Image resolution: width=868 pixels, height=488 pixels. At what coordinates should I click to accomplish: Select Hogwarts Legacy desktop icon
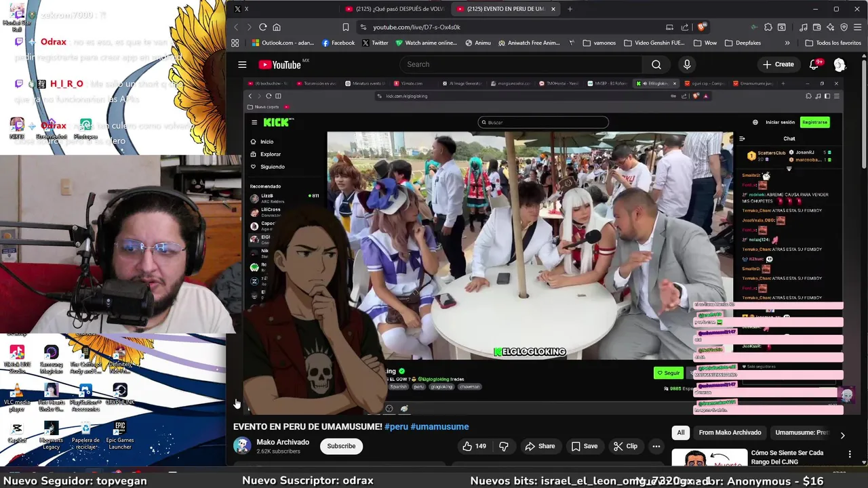51,435
